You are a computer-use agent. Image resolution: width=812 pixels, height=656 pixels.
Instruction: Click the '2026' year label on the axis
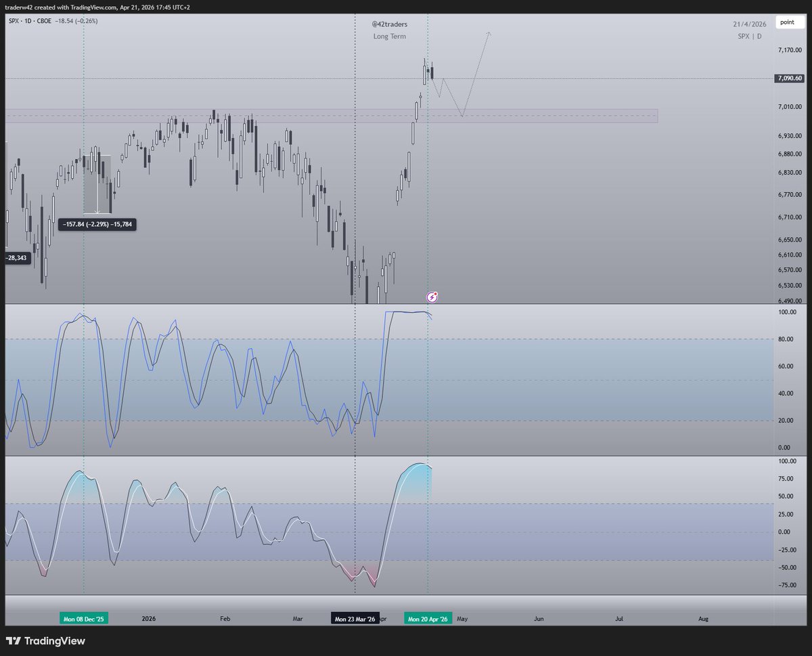point(148,618)
